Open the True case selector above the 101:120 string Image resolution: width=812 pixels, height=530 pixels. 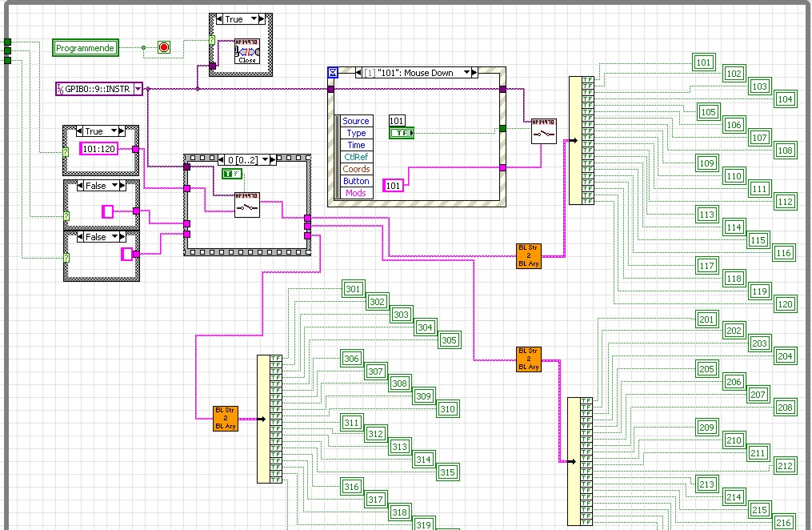click(x=114, y=131)
